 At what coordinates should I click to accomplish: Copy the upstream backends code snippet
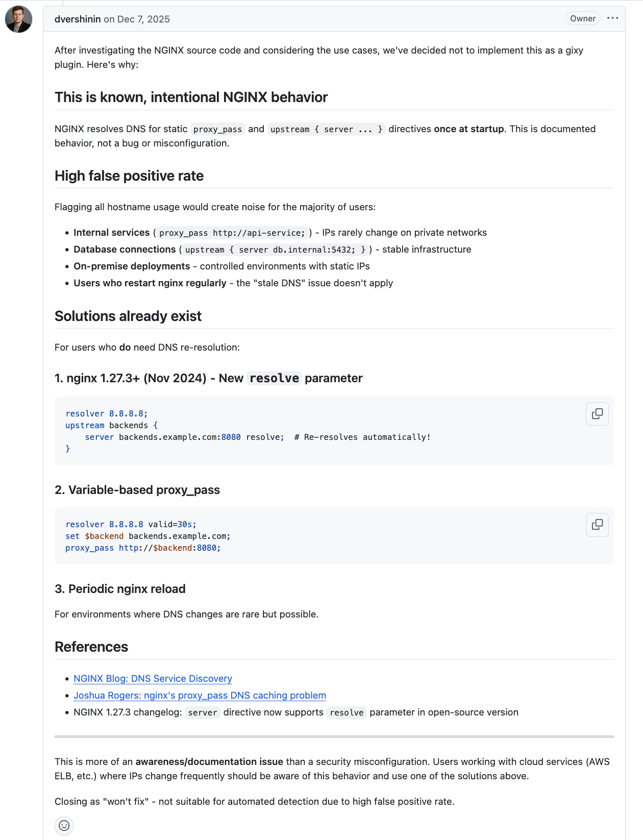click(x=597, y=414)
